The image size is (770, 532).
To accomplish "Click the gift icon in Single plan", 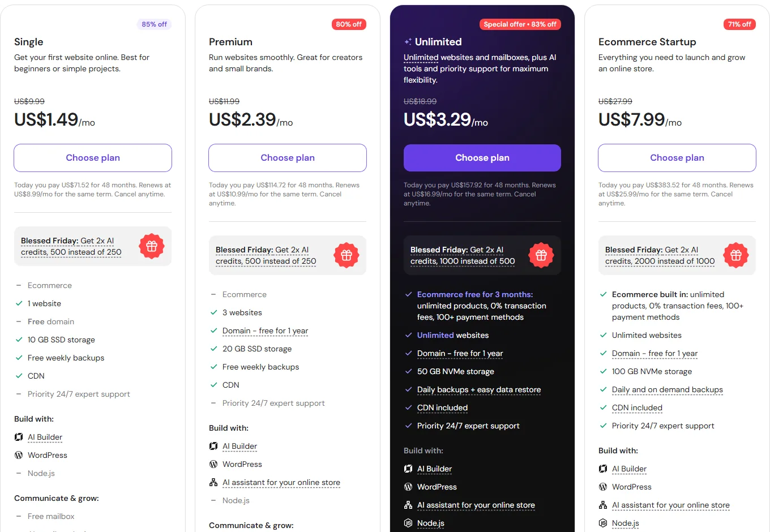I will (152, 246).
